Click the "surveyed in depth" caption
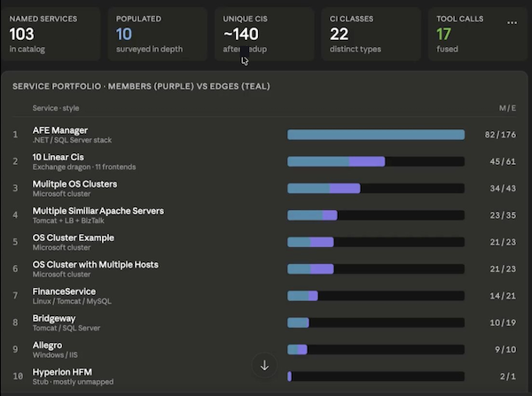 [149, 49]
